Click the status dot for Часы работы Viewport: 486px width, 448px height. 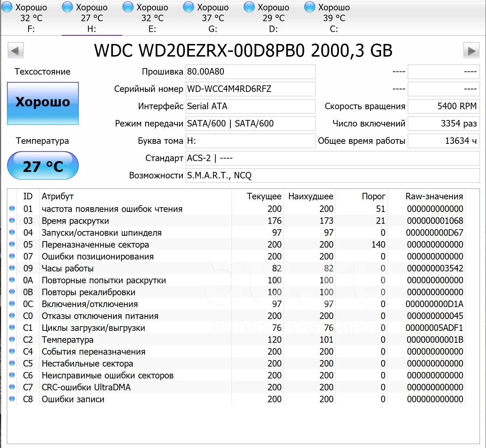(12, 268)
